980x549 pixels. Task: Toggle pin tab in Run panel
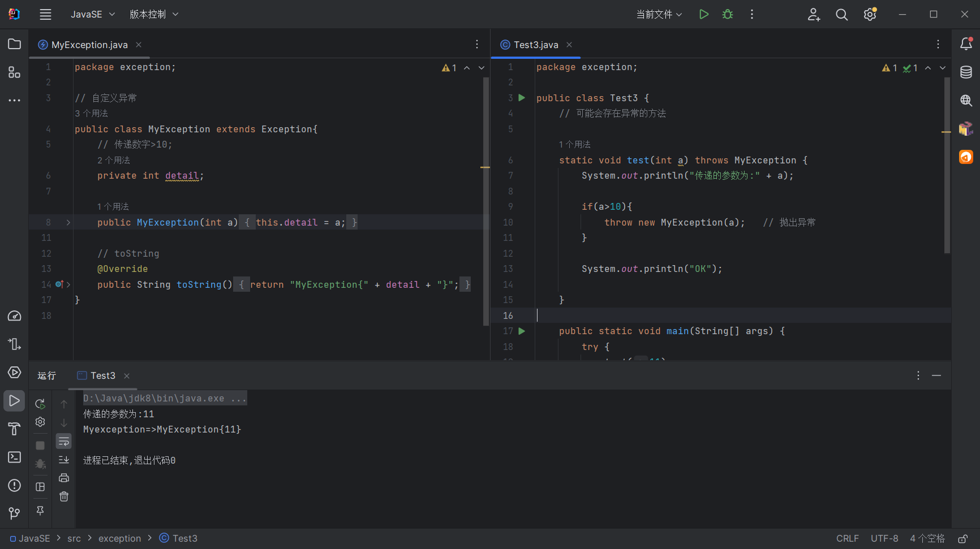(40, 511)
